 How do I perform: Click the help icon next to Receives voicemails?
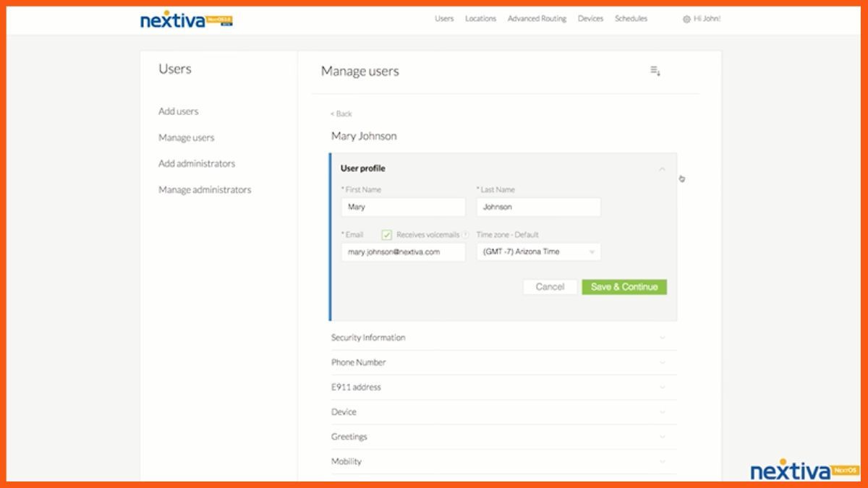click(x=465, y=235)
